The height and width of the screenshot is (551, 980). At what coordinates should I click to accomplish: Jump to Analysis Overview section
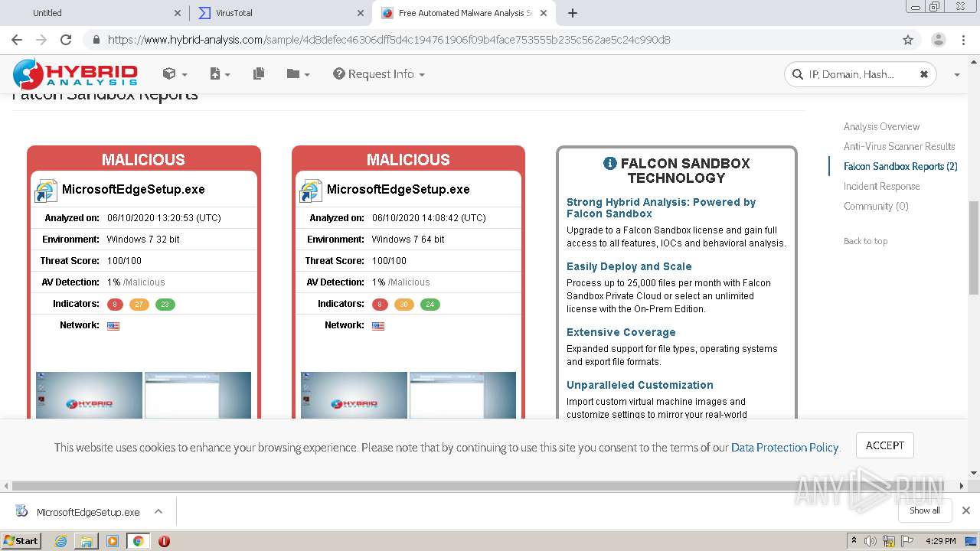coord(881,126)
